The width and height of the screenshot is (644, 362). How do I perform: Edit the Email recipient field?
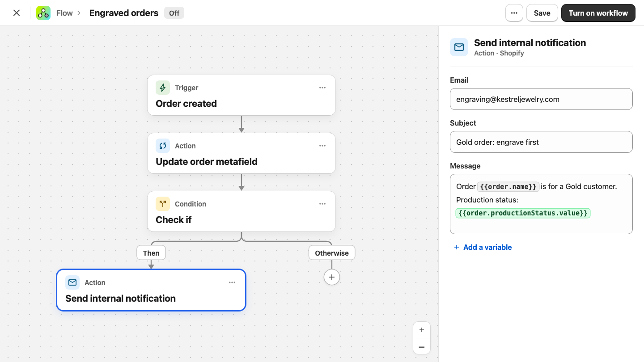(x=541, y=99)
